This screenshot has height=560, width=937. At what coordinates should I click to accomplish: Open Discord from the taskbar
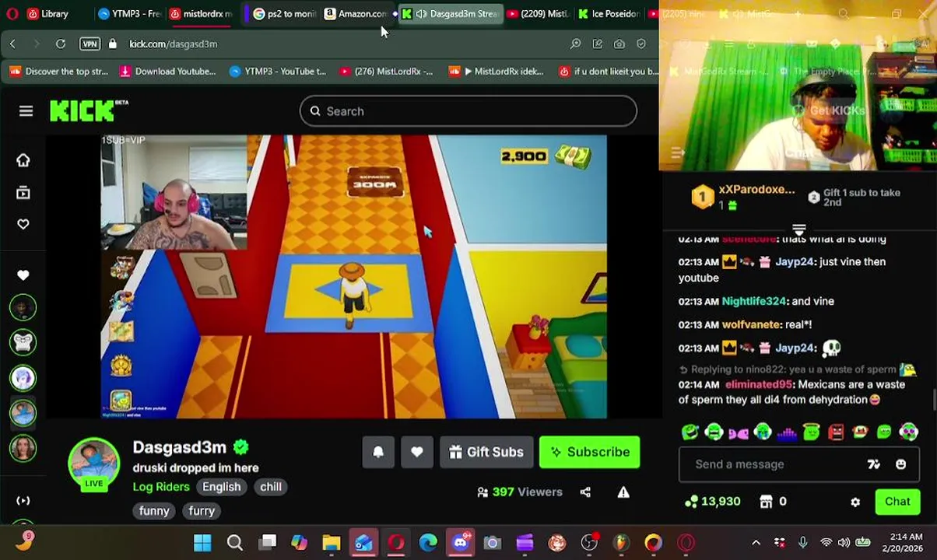click(461, 543)
